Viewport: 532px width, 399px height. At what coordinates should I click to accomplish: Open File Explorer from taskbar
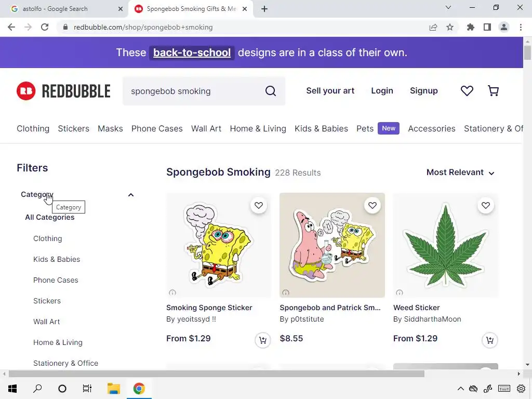click(x=114, y=389)
